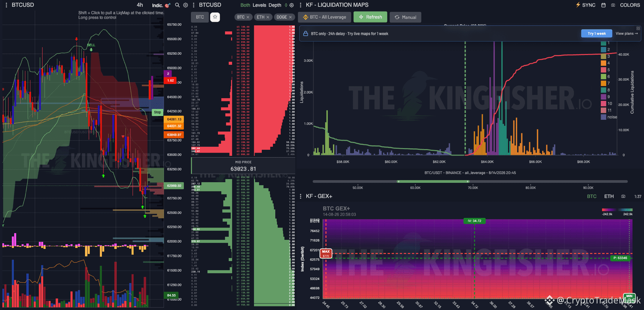Toggle cluster 3 in legend
Viewport: 644px width, 310px height.
[605, 56]
